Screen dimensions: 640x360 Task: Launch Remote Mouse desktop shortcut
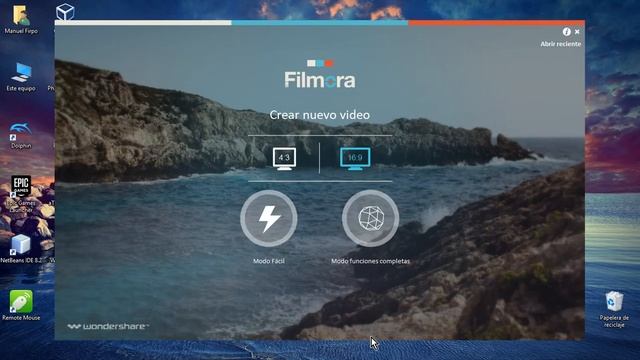tap(21, 305)
